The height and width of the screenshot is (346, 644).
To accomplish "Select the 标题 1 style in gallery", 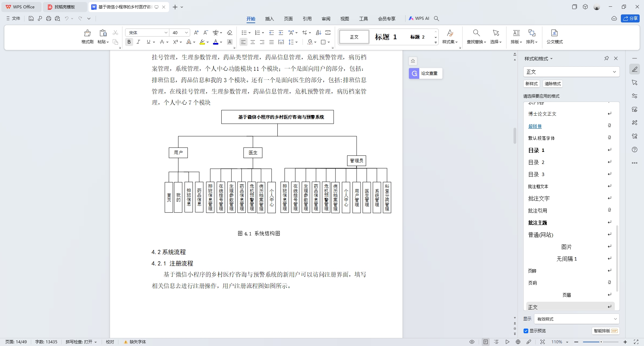I will [x=386, y=37].
